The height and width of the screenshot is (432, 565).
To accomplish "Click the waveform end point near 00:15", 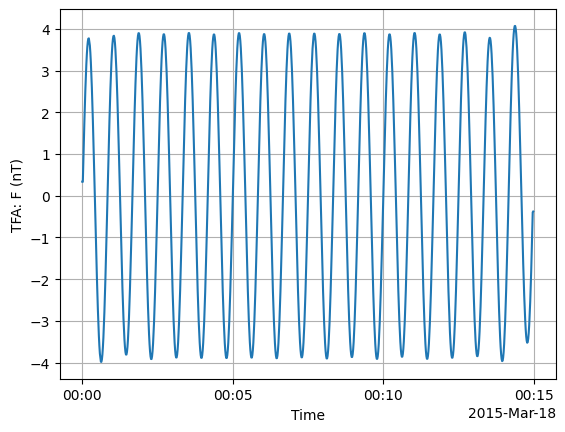I will click(533, 212).
